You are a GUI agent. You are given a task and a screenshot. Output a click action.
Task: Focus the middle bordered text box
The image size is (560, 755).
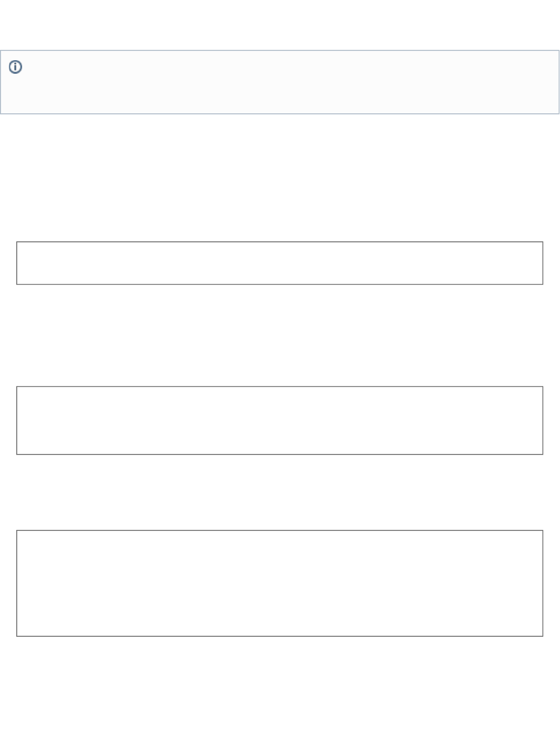click(280, 420)
